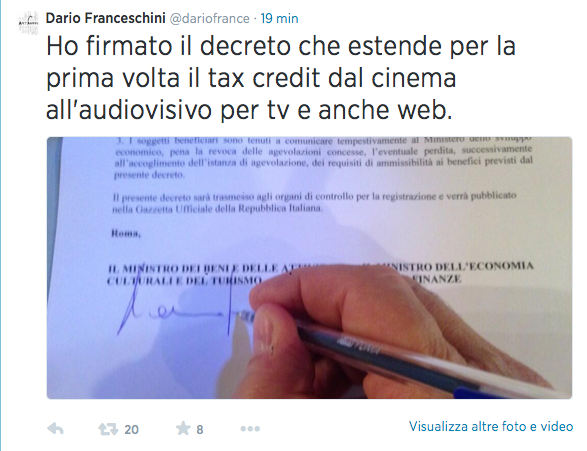Open Dario Franceschini's avatar picture
The image size is (587, 451).
click(28, 22)
